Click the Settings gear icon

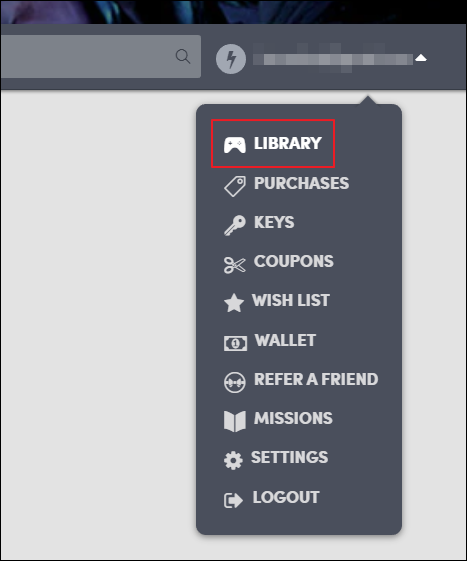[233, 460]
